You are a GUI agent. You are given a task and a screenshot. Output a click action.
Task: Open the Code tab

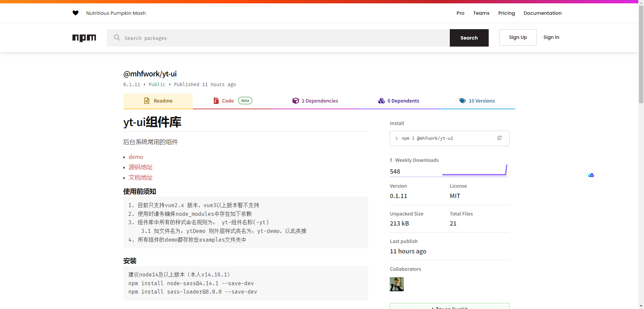point(233,101)
